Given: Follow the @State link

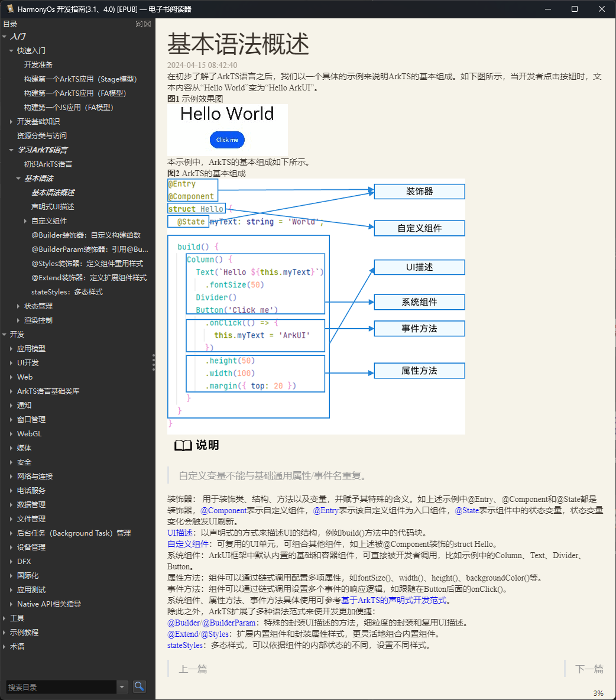Looking at the screenshot, I should pos(467,510).
